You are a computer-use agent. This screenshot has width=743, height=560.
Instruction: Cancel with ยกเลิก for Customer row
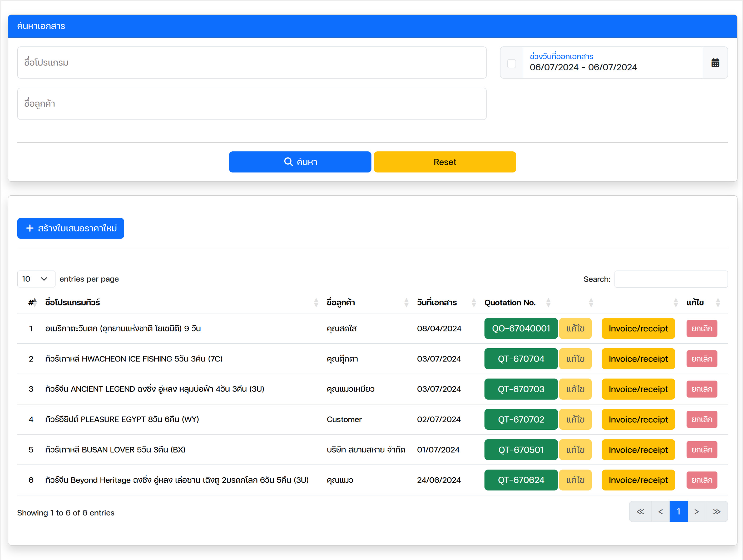tap(702, 419)
